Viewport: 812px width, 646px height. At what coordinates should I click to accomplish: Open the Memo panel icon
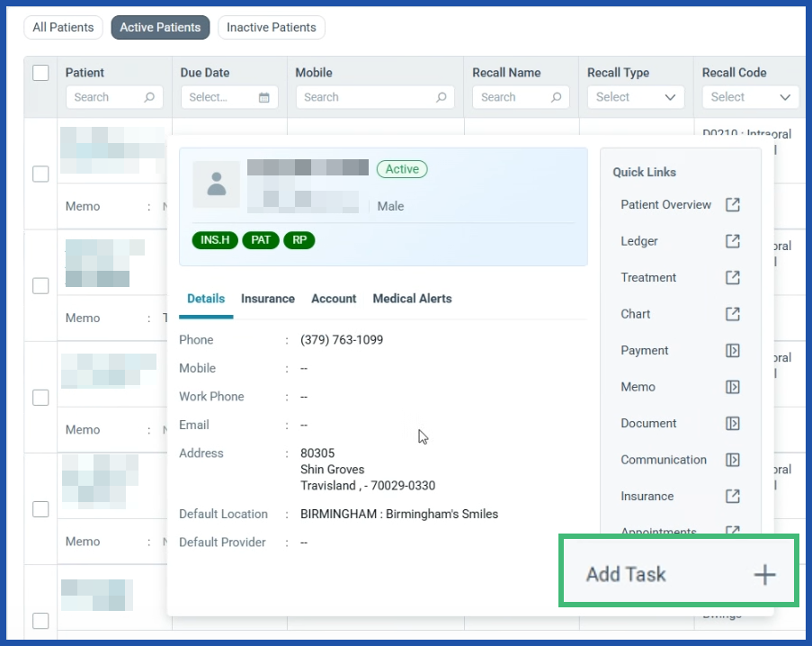(732, 387)
